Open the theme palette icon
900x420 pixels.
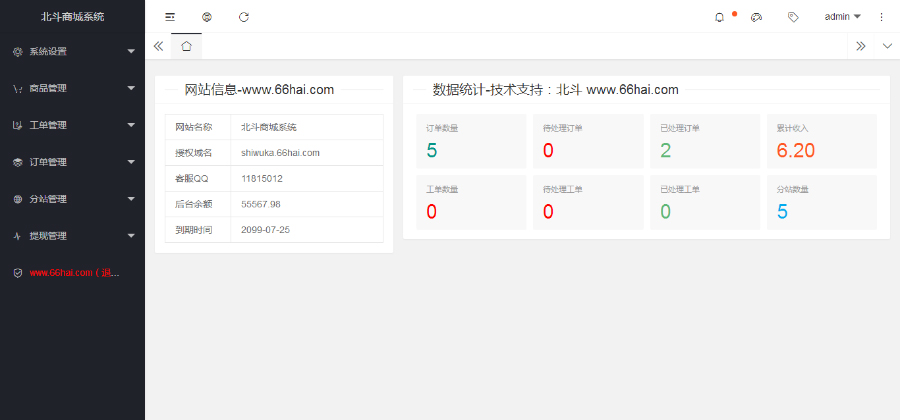click(756, 17)
